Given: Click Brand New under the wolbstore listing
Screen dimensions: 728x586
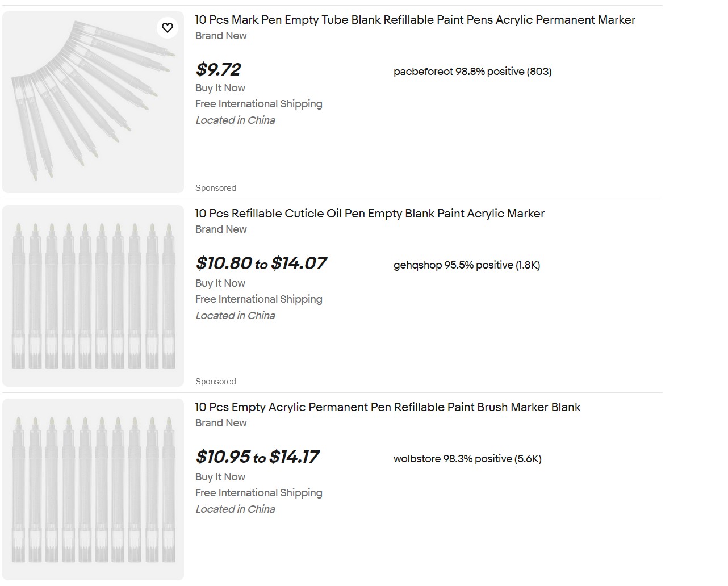Looking at the screenshot, I should (221, 423).
